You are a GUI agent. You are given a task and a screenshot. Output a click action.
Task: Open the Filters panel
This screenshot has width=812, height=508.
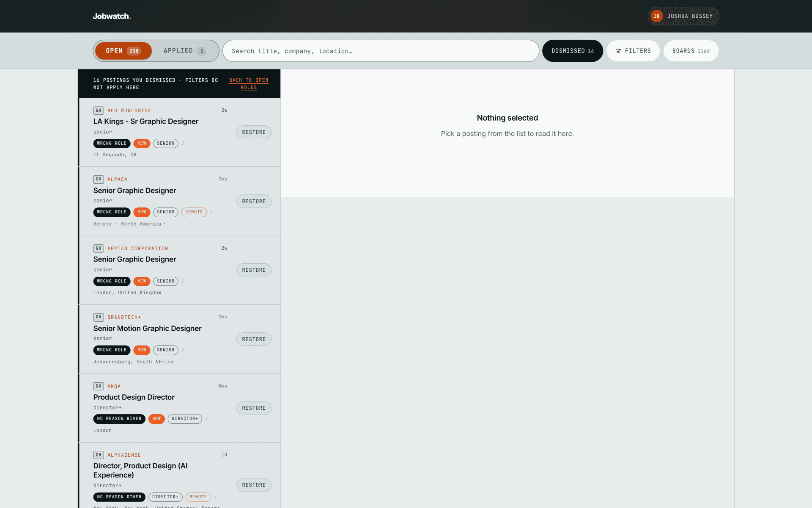coord(633,51)
